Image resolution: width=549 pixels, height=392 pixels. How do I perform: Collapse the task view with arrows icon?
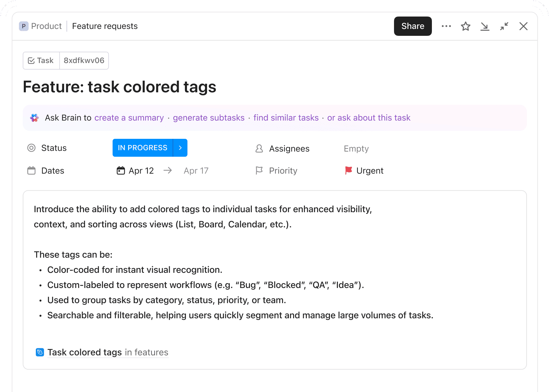pos(504,26)
